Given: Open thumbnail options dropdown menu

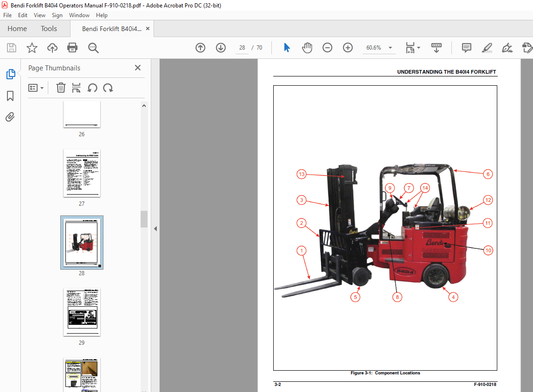Looking at the screenshot, I should coord(36,88).
